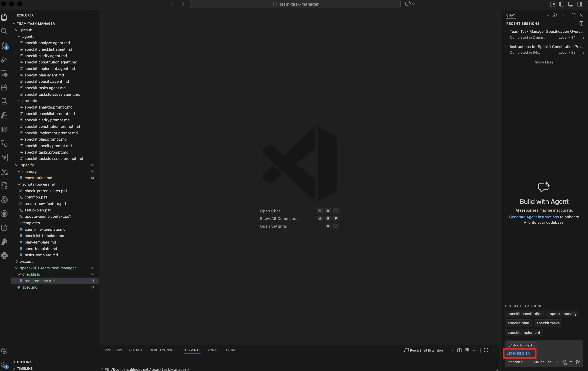Open Claude Sonnet model picker dropdown

coord(546,362)
